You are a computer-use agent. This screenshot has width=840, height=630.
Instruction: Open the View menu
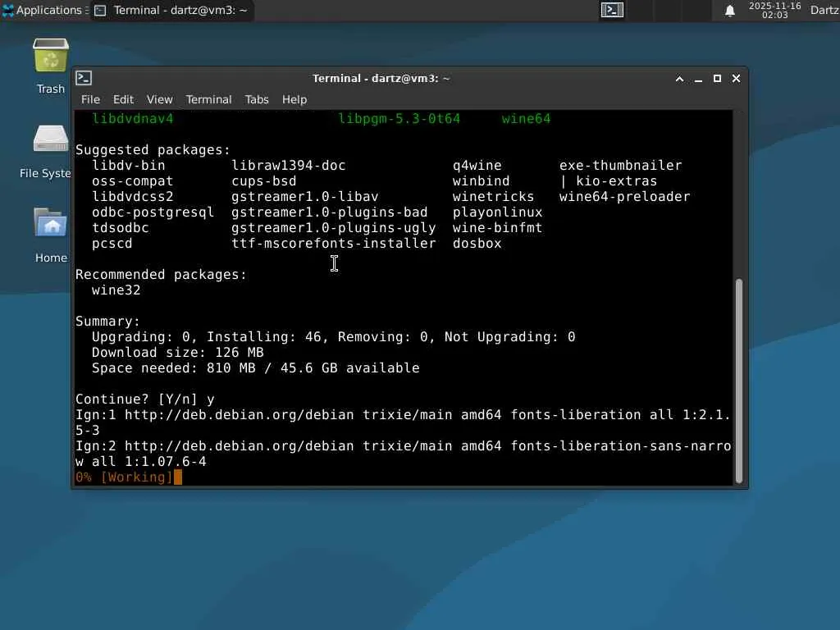coord(160,99)
